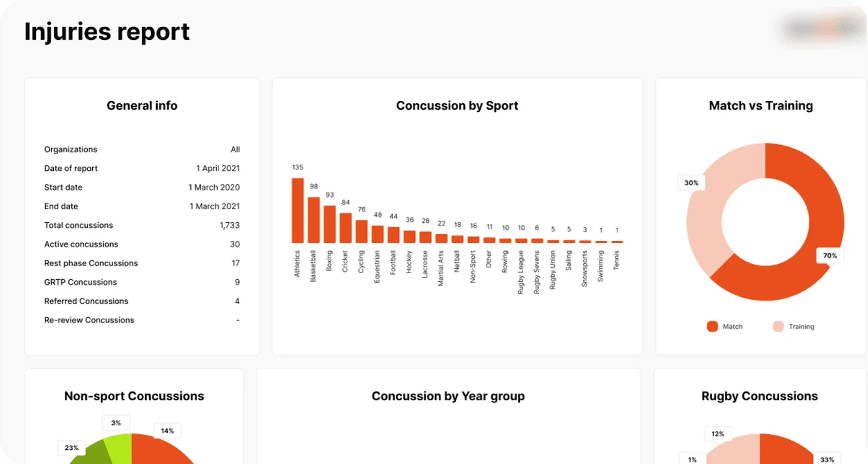Click the Training legend color swatch

(x=778, y=326)
